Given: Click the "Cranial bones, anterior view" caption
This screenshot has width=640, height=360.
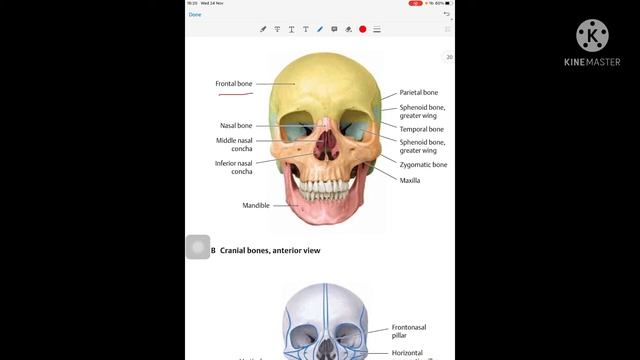Looking at the screenshot, I should [270, 251].
